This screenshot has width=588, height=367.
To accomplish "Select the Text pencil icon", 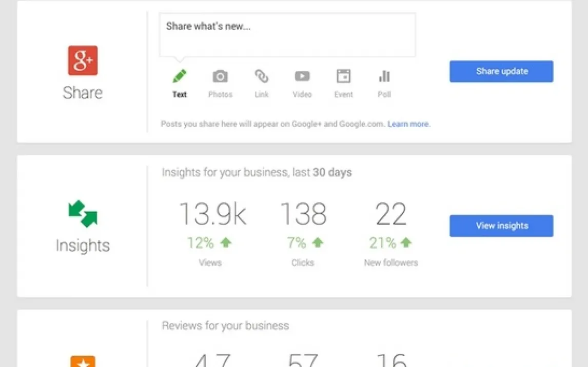I will tap(180, 77).
